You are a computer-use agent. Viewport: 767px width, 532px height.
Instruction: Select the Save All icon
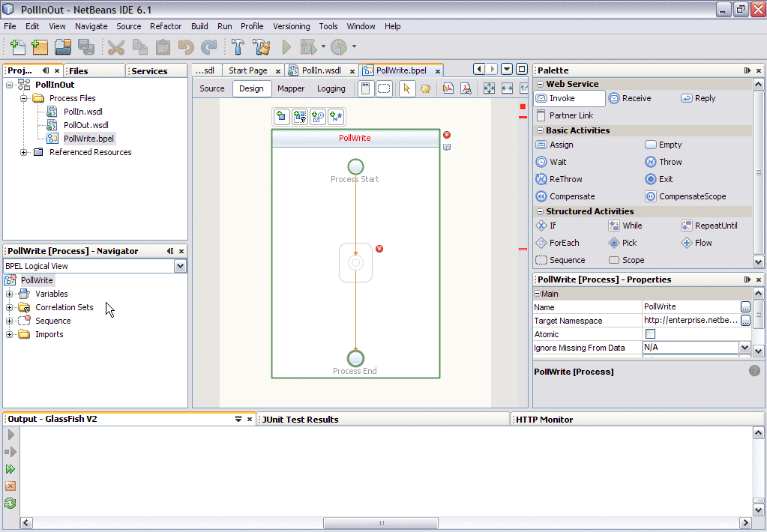click(85, 46)
